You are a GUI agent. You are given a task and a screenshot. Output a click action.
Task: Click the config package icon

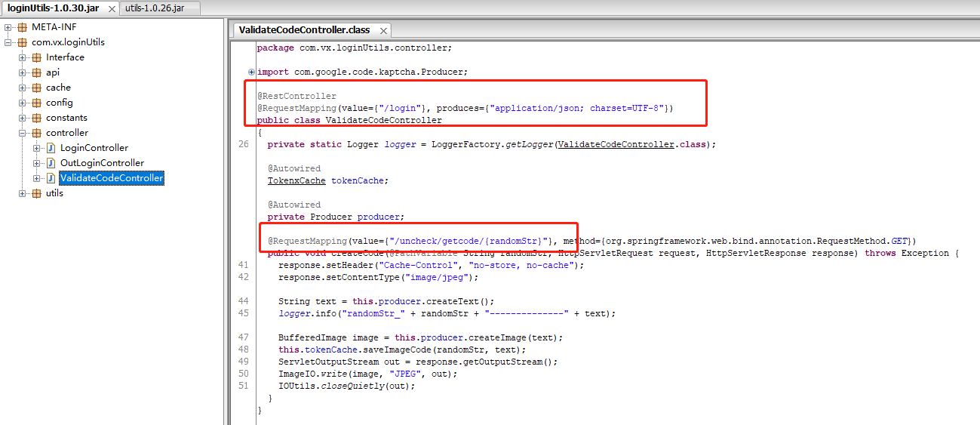point(36,103)
